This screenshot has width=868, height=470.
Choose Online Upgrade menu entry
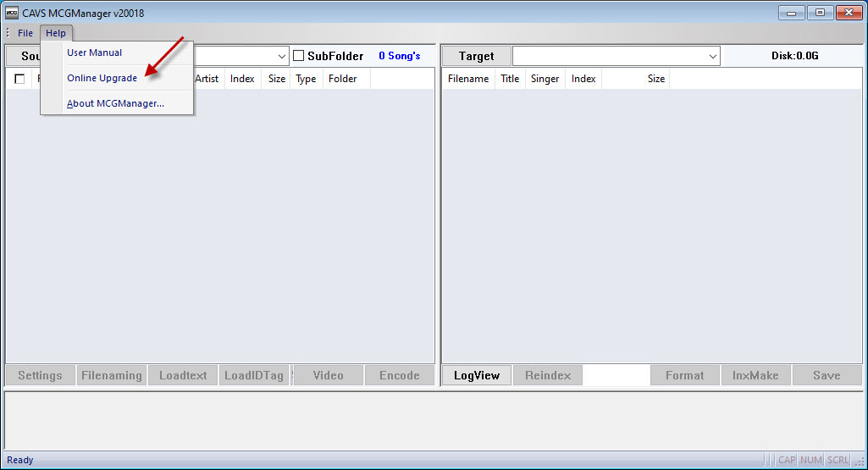(x=102, y=78)
